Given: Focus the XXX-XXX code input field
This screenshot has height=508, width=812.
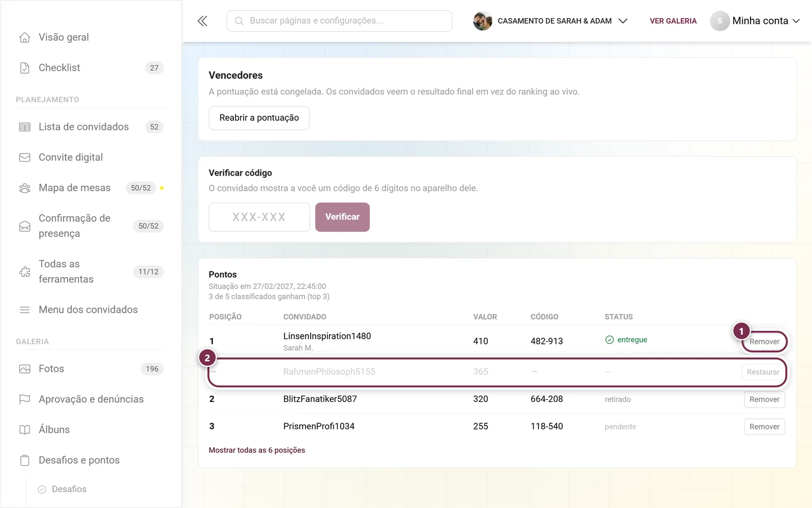Looking at the screenshot, I should tap(259, 217).
